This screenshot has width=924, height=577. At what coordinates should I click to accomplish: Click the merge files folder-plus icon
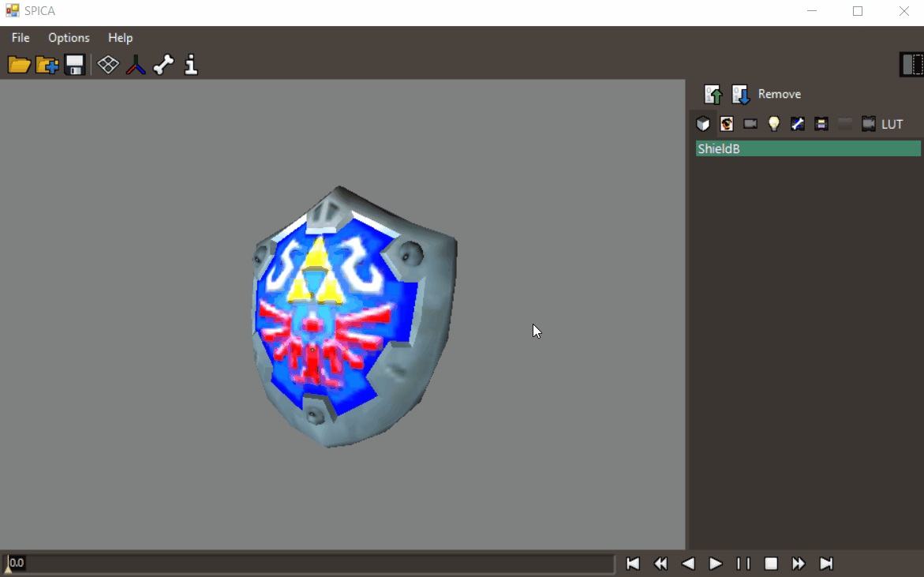[47, 65]
